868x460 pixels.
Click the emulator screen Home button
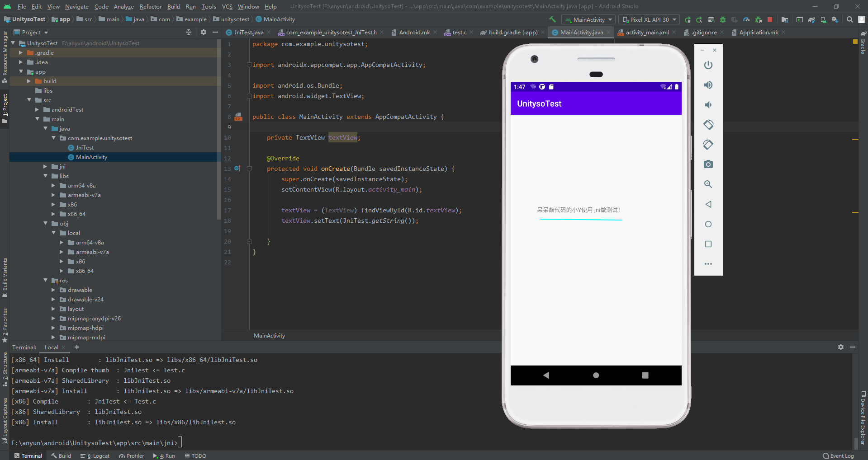point(596,375)
